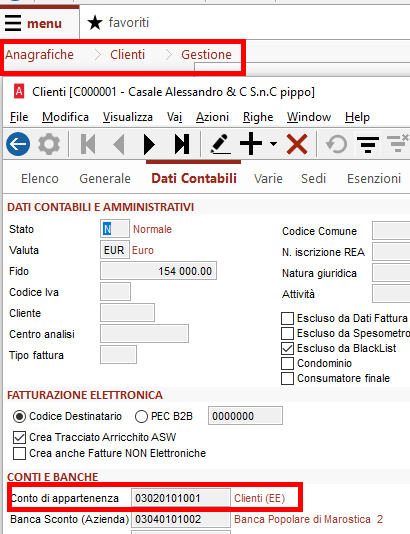Open settings with the gear icon
Image resolution: width=410 pixels, height=534 pixels.
(49, 144)
